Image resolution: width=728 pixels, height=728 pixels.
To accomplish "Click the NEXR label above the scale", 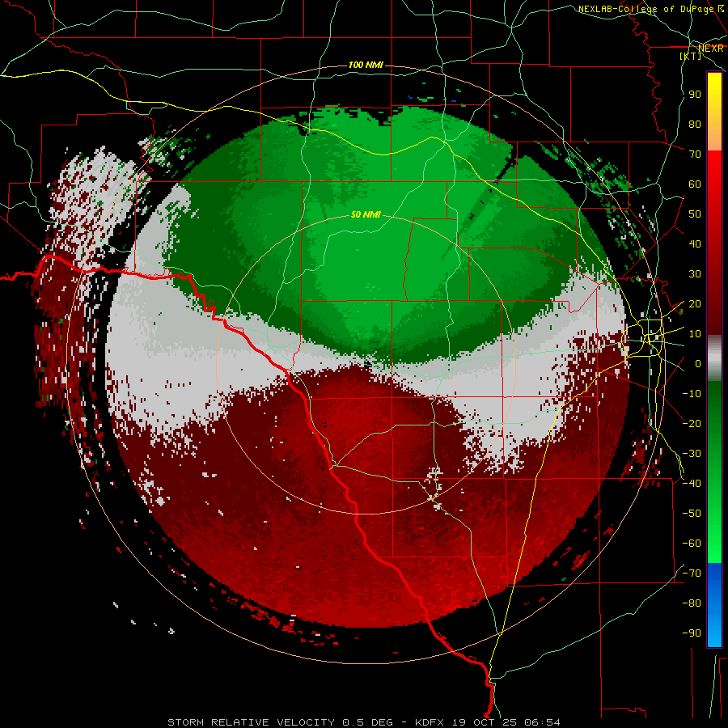I will click(711, 48).
